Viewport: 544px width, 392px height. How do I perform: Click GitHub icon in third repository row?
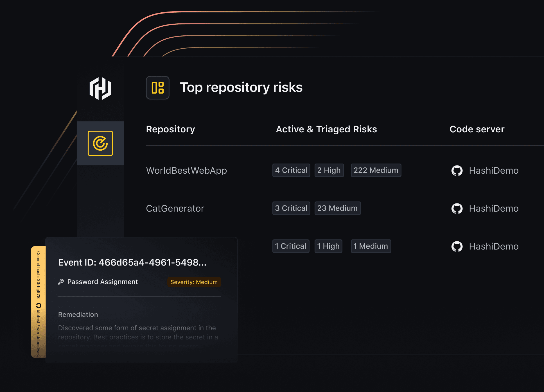click(457, 246)
